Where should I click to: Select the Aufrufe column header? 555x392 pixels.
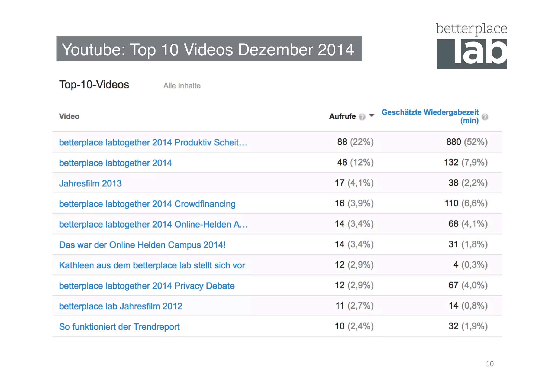pyautogui.click(x=342, y=116)
